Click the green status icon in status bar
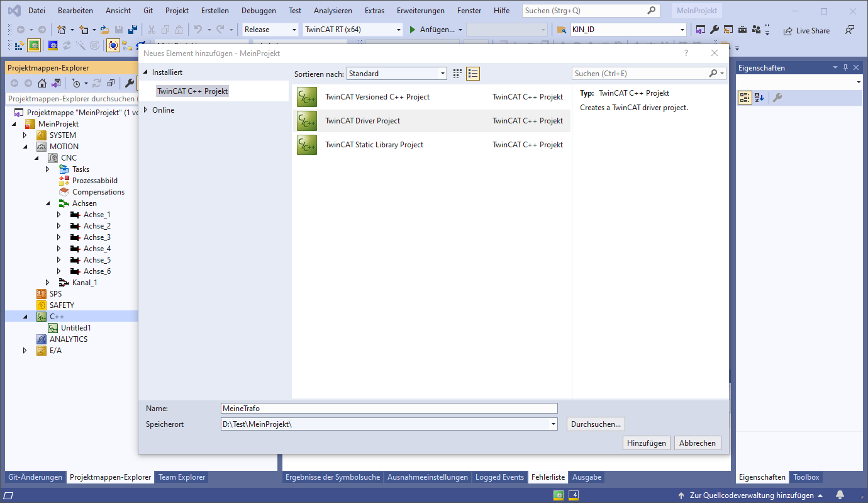This screenshot has height=503, width=868. (x=559, y=495)
